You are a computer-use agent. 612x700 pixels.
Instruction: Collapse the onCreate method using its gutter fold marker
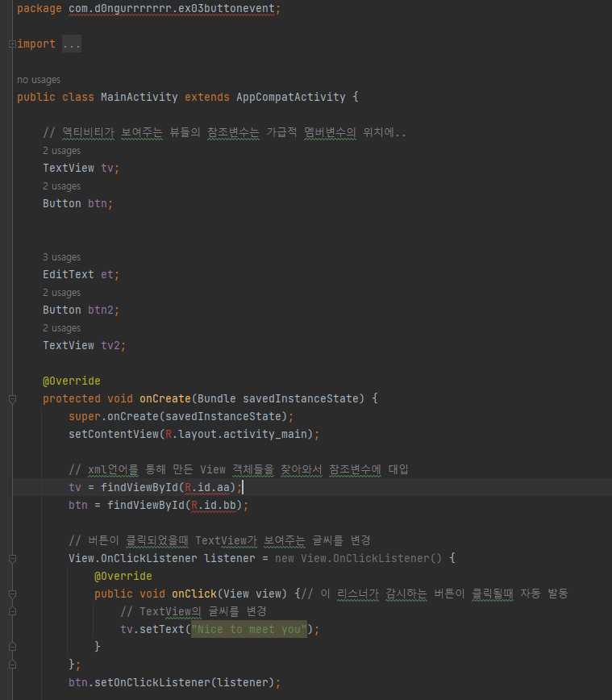[13, 398]
